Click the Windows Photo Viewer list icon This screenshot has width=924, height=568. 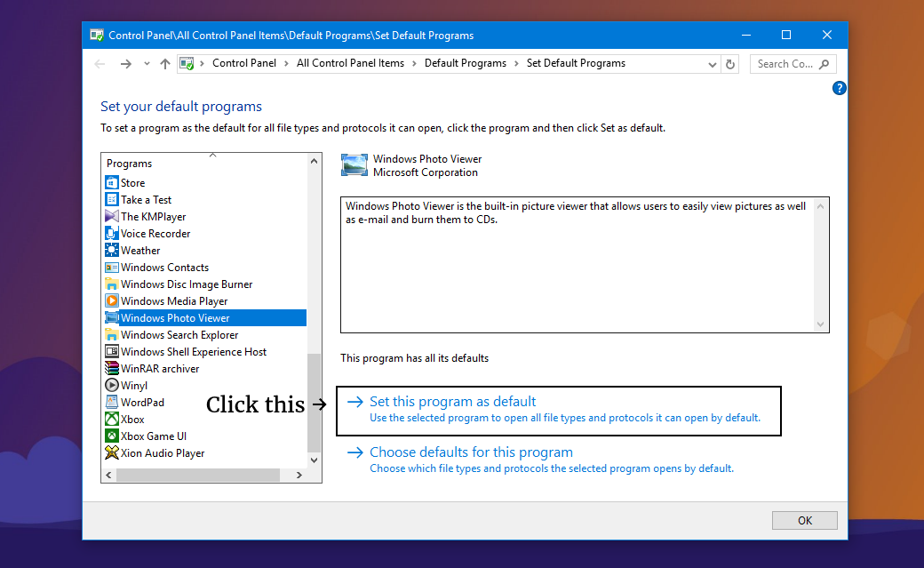(111, 318)
